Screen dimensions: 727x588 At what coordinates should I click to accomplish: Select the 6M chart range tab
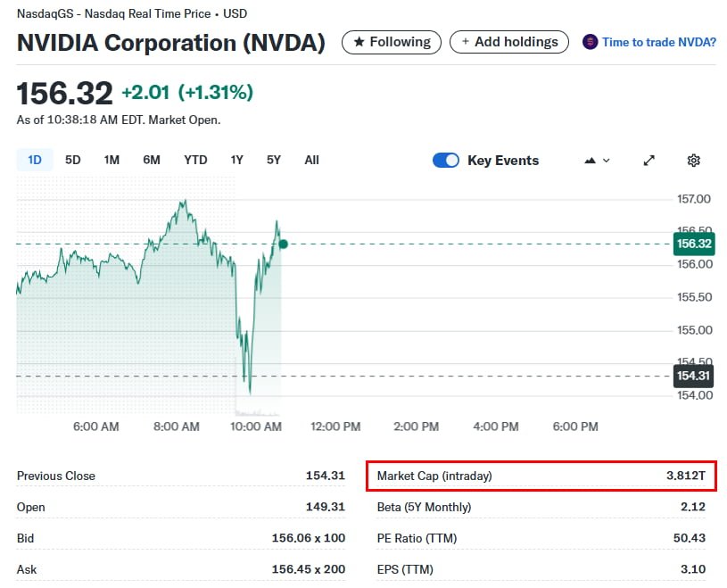coord(151,160)
